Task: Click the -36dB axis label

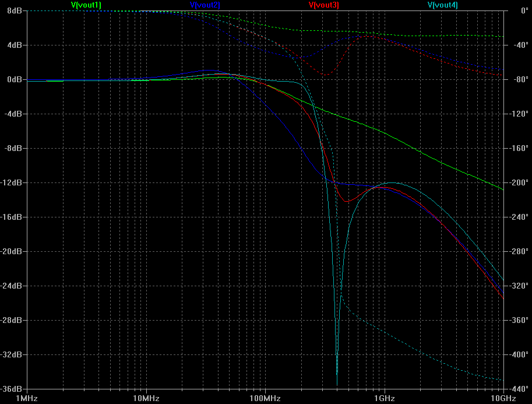Action: 11,389
